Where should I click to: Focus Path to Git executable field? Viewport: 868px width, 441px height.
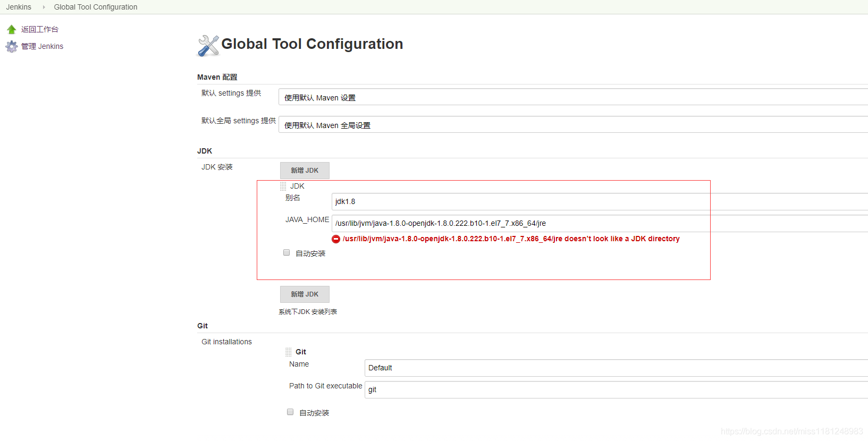[x=616, y=389]
